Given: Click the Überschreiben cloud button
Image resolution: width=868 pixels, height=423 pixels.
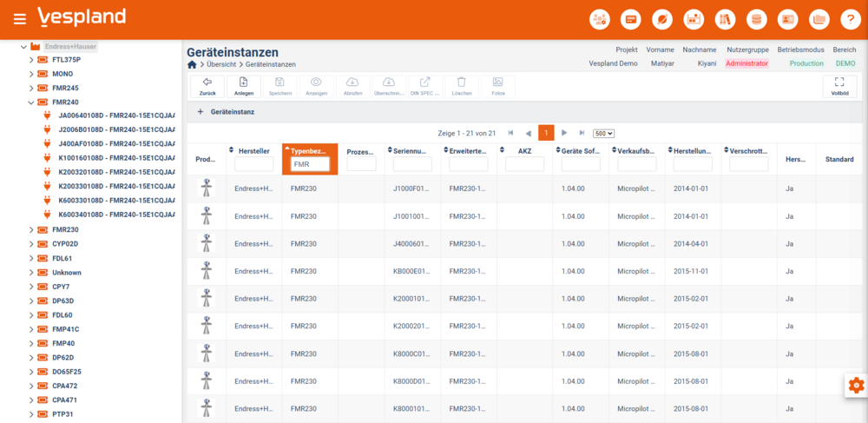Looking at the screenshot, I should (x=389, y=86).
